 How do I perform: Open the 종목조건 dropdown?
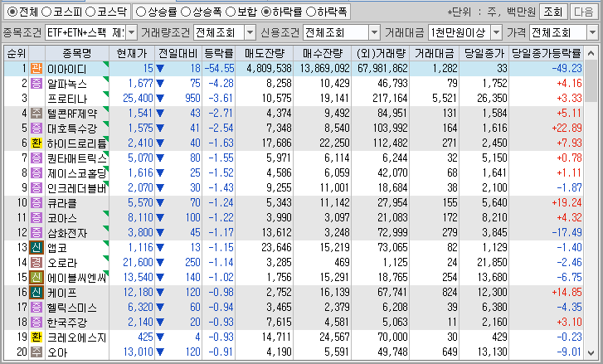coord(132,32)
